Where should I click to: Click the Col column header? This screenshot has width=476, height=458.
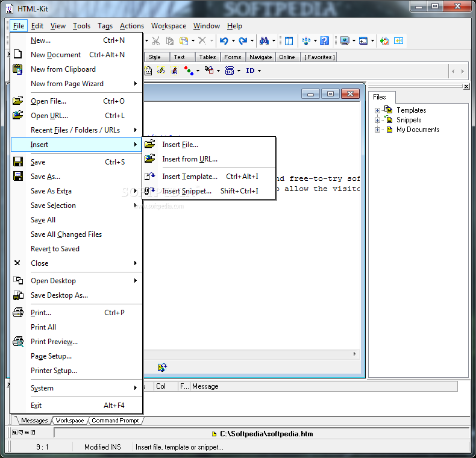point(166,386)
